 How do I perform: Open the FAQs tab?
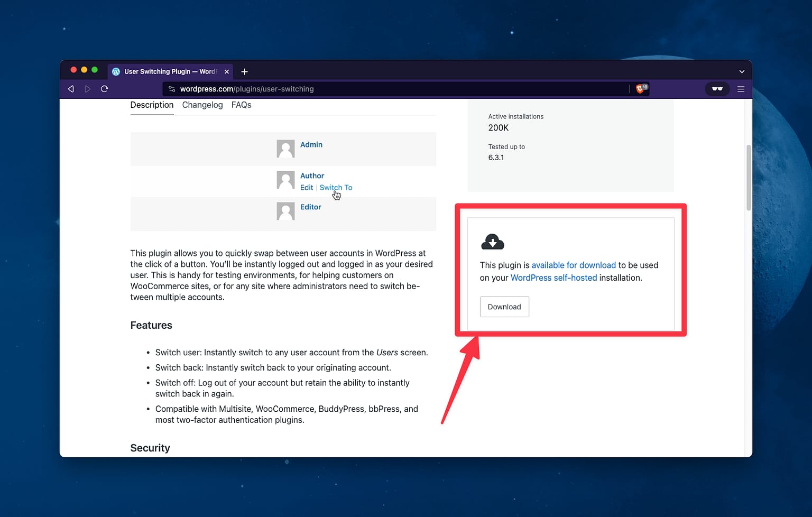241,105
